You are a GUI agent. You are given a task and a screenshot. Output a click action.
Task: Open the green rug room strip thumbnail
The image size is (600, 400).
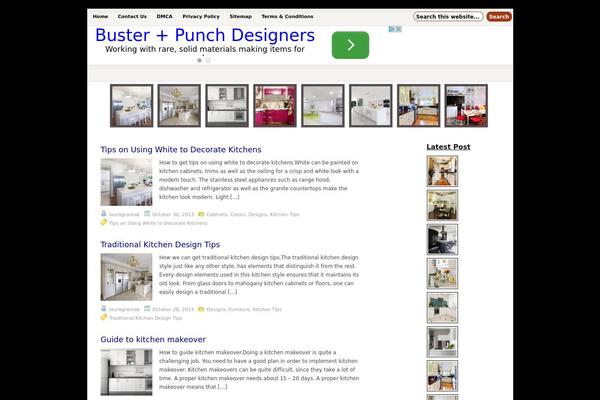click(323, 106)
